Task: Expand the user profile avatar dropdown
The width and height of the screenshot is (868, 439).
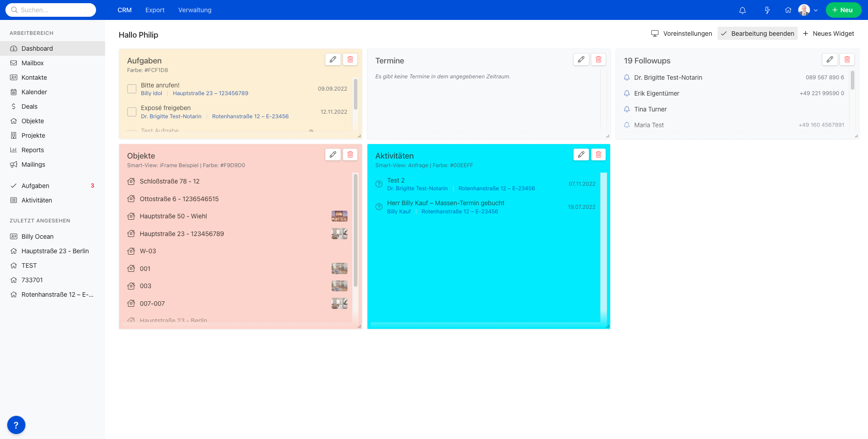Action: [x=809, y=10]
